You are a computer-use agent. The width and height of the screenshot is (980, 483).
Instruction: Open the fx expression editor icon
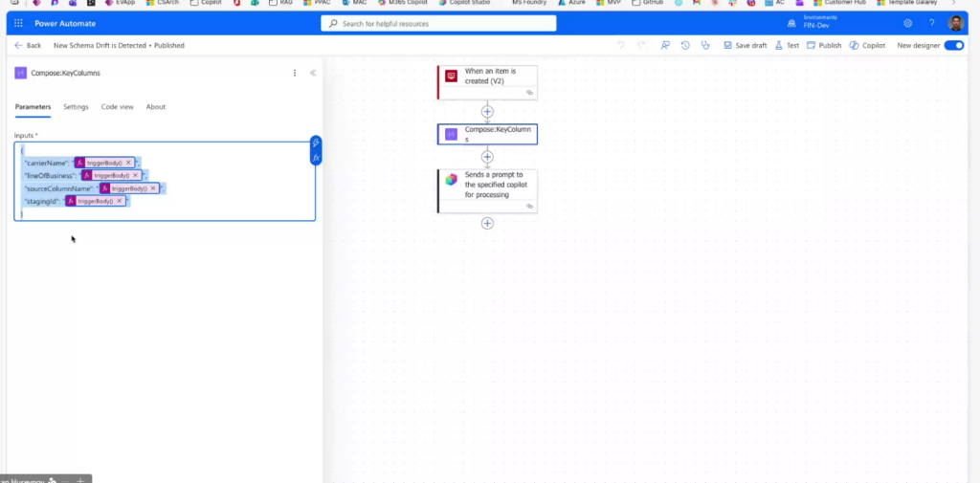(316, 158)
